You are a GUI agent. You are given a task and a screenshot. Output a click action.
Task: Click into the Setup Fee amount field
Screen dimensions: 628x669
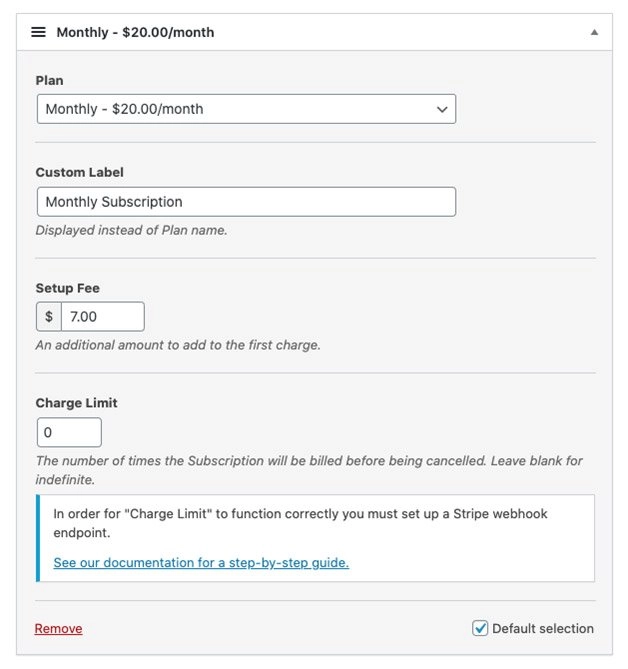102,317
